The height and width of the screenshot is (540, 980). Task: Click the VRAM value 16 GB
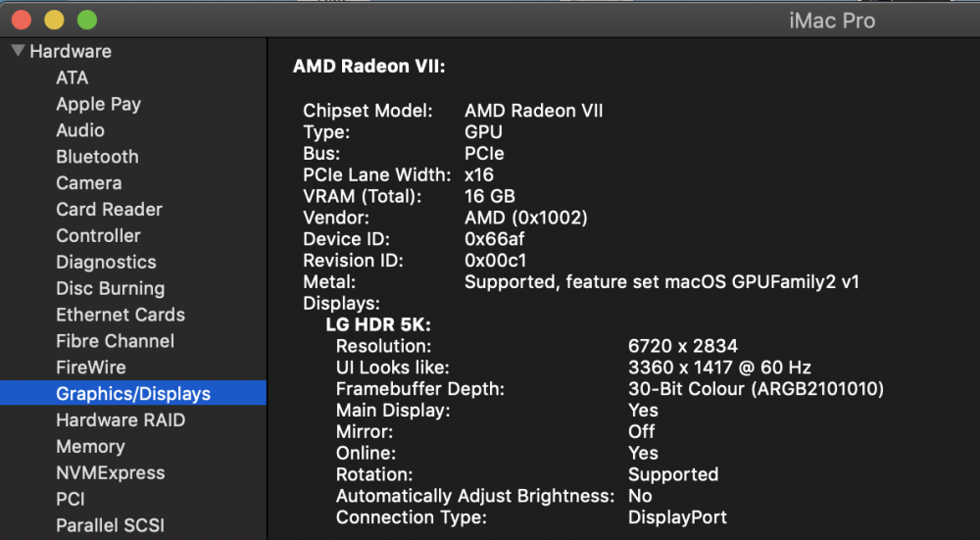pos(489,196)
